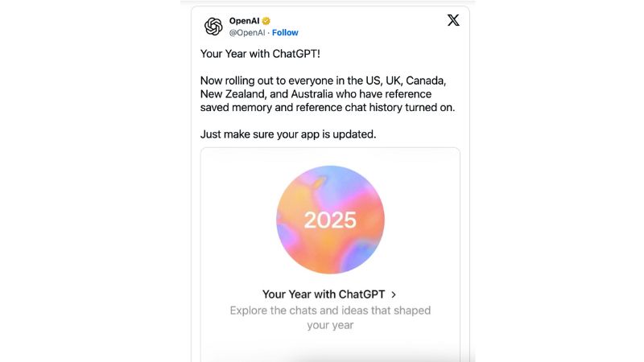The width and height of the screenshot is (644, 362).
Task: Click the gray margin left of the embedded post
Action: point(97,181)
